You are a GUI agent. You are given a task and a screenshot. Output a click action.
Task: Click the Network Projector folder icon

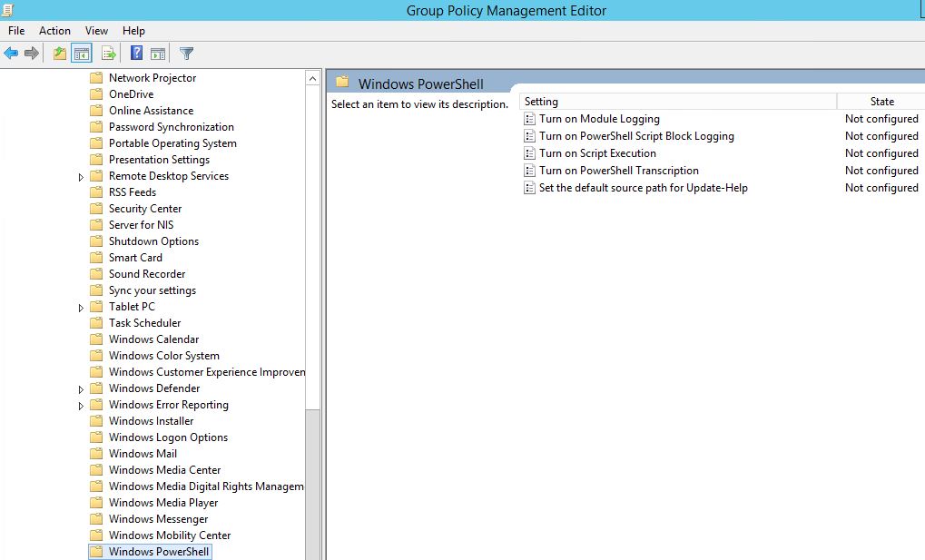[x=96, y=78]
